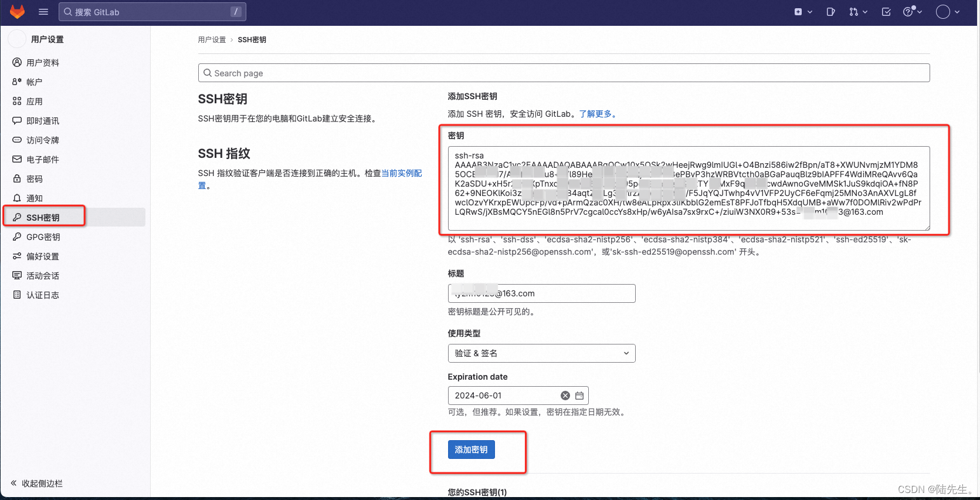
Task: Click 用户设置 breadcrumb link
Action: 212,40
